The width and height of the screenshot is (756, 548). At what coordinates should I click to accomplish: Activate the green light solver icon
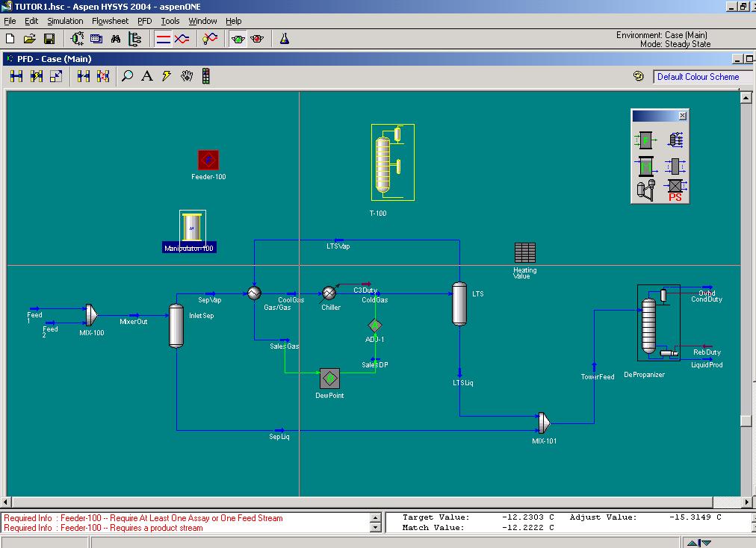(238, 39)
